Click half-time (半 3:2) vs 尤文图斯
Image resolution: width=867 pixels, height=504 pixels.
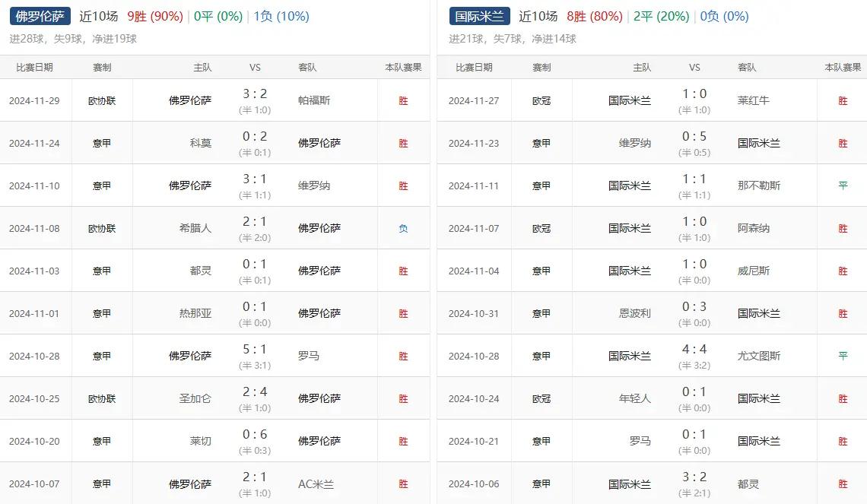(694, 366)
